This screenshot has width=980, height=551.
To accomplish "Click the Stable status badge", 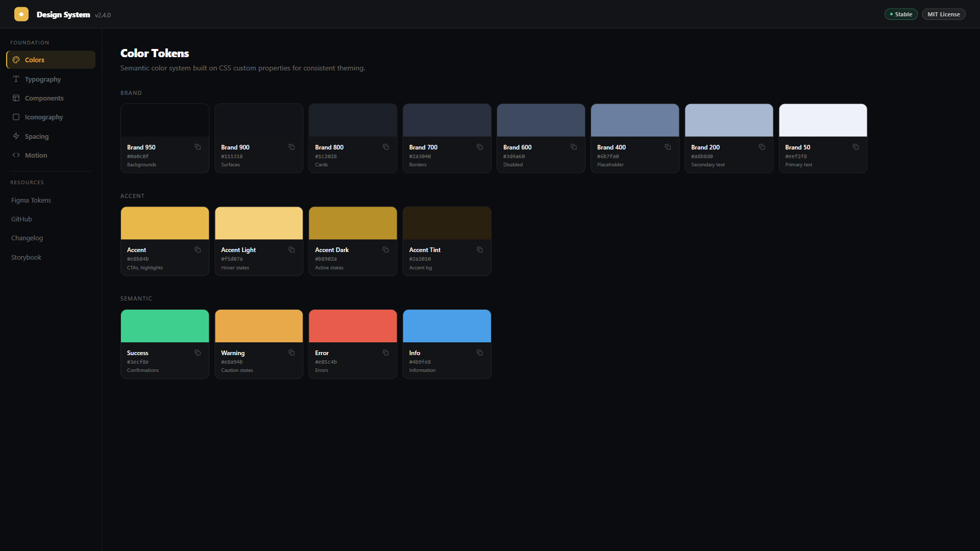I will pos(901,14).
